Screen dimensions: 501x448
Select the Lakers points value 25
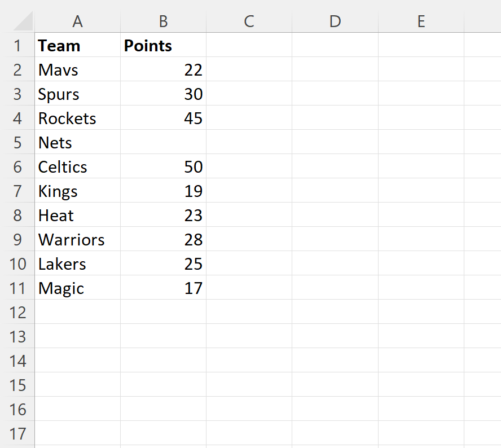click(163, 264)
